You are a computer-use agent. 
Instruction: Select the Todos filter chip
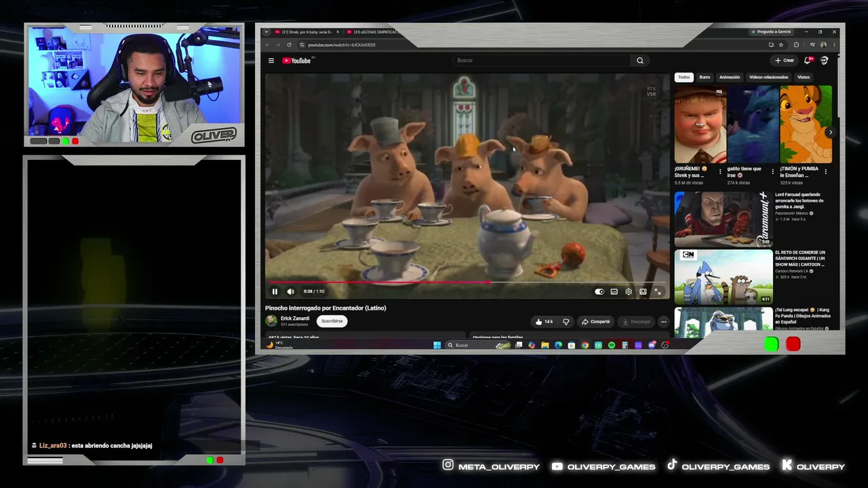point(684,77)
